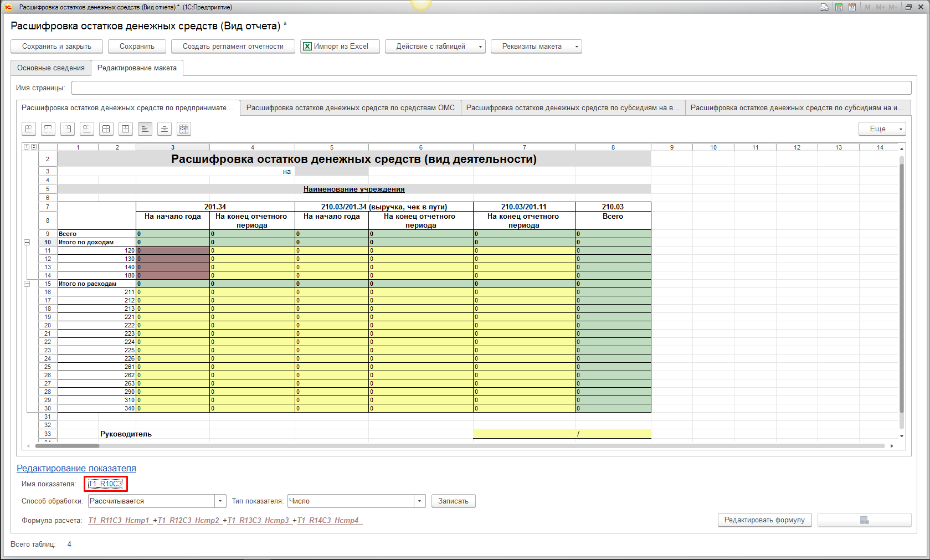The image size is (930, 560).
Task: Open the calendar icon in title bar
Action: tap(852, 7)
